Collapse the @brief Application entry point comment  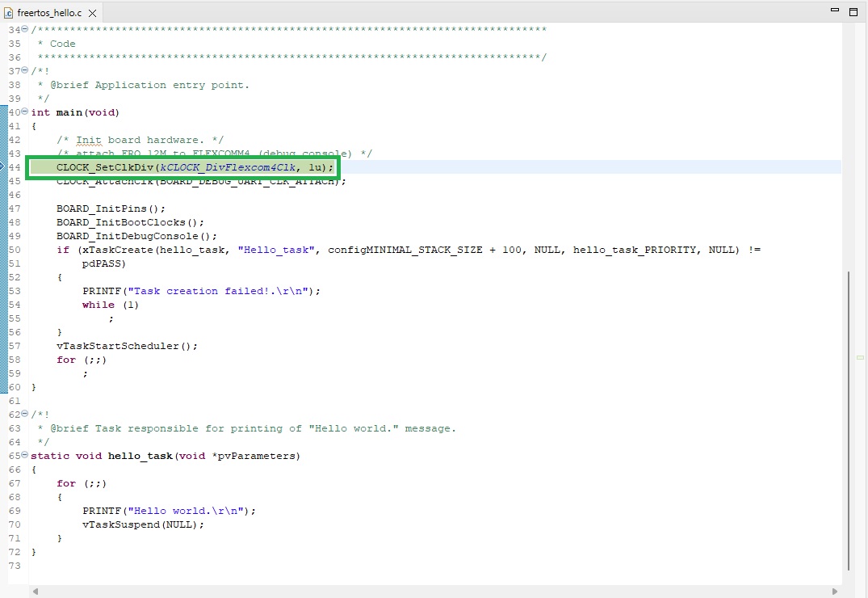click(24, 70)
